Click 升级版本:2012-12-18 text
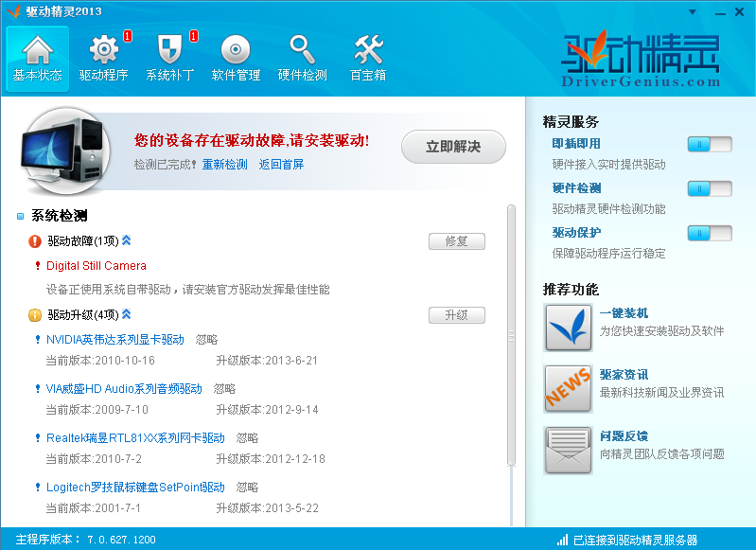756x550 pixels. (271, 459)
